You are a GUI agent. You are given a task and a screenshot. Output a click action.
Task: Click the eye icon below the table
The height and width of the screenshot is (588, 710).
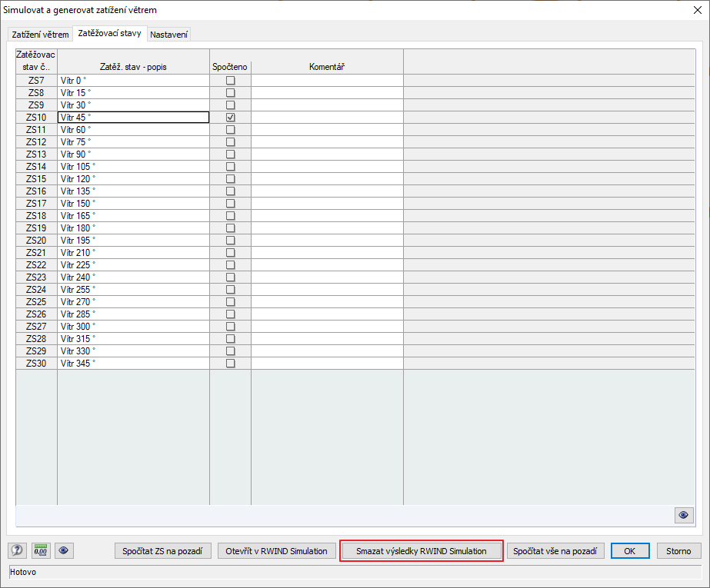tap(683, 515)
